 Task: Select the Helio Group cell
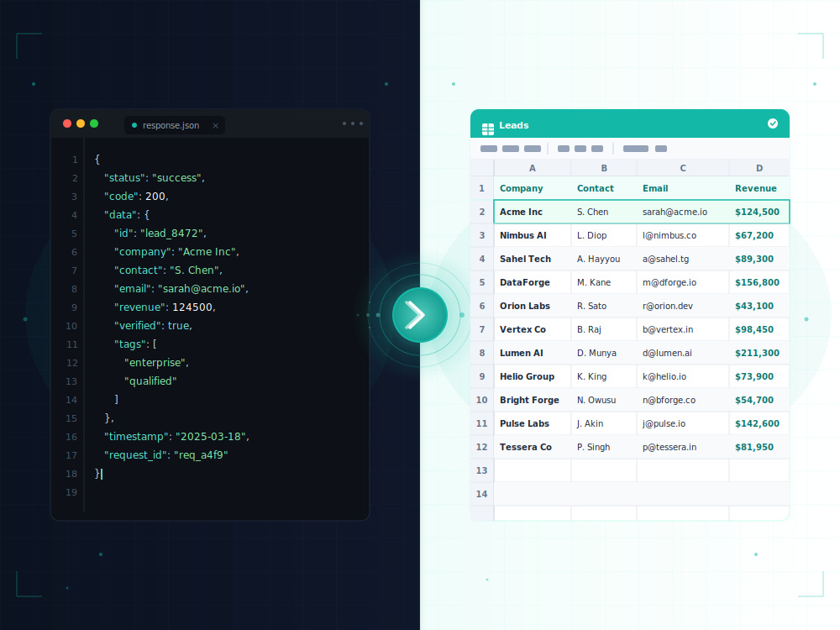533,376
